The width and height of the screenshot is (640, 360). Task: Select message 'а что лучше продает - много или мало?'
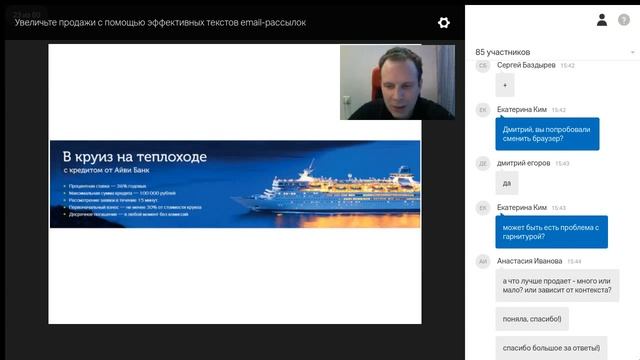tap(557, 285)
